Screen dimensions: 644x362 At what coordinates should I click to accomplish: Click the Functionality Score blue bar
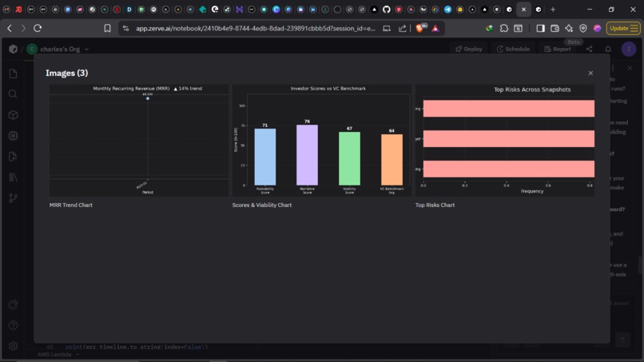coord(265,157)
